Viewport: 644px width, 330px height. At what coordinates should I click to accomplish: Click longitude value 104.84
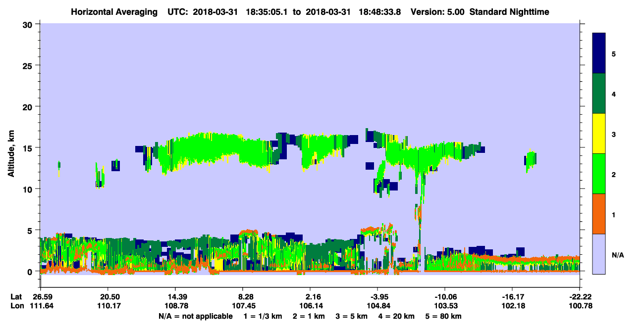coord(377,306)
